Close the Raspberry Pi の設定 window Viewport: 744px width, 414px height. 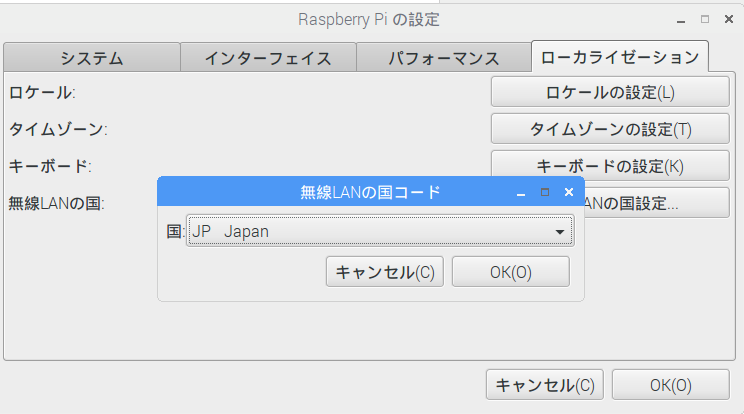(x=727, y=20)
